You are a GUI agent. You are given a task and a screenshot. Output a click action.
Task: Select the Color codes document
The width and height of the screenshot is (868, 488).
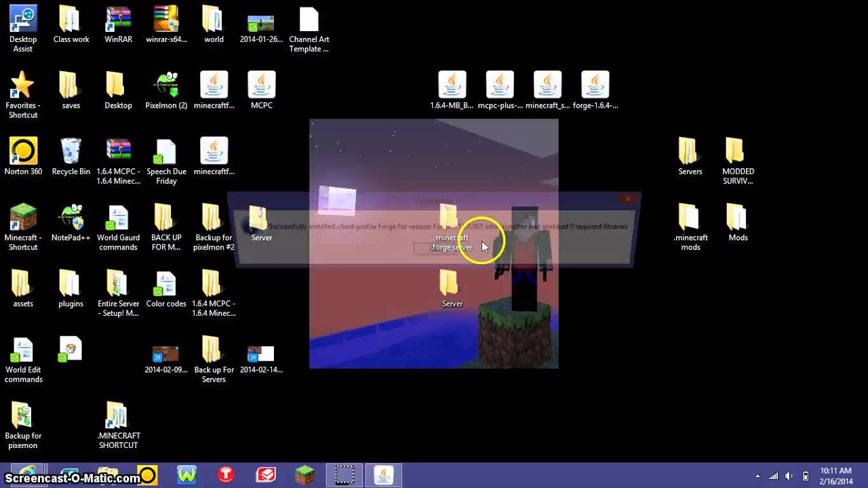click(x=166, y=289)
